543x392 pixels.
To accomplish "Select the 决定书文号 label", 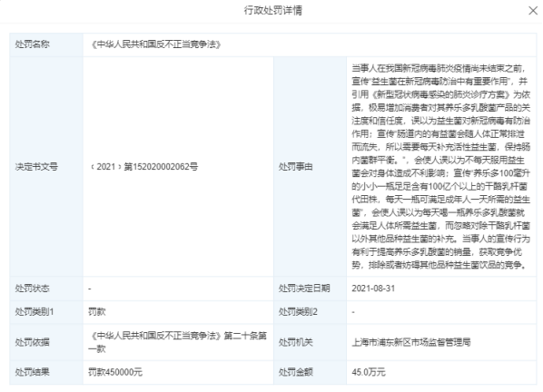I will tap(36, 167).
